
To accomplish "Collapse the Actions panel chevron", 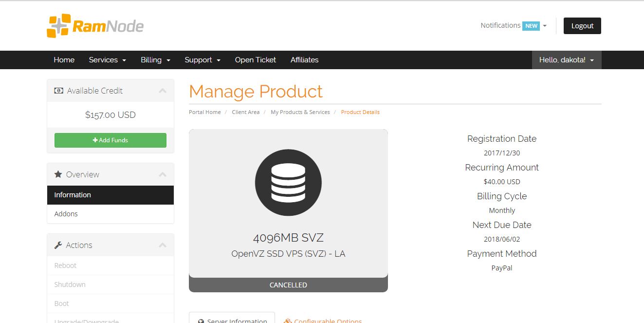I will pos(163,245).
